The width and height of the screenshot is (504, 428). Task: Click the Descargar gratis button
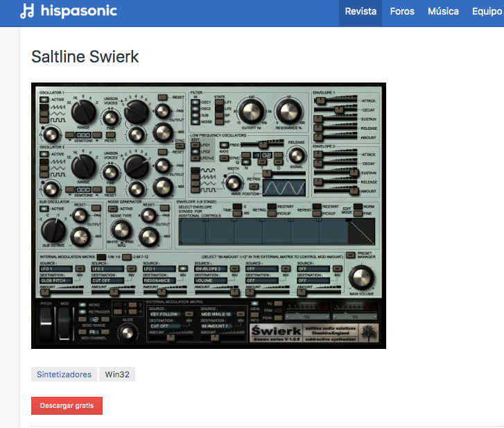67,406
